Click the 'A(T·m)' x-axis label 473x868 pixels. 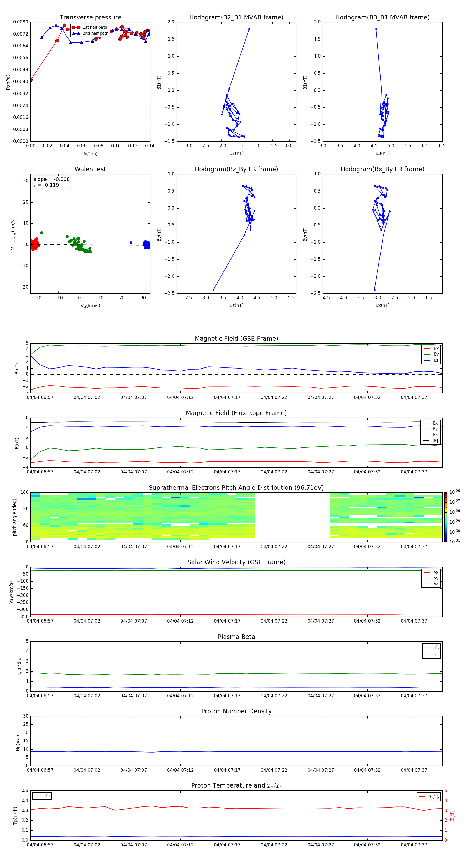point(90,154)
